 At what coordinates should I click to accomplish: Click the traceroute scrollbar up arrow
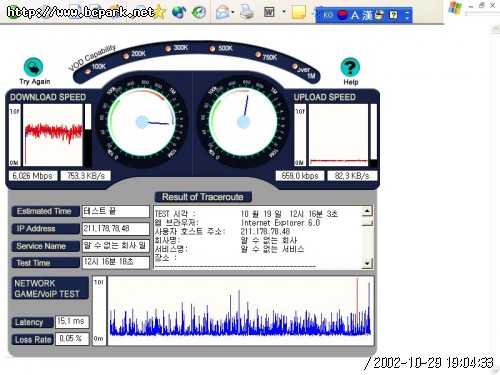tap(367, 211)
